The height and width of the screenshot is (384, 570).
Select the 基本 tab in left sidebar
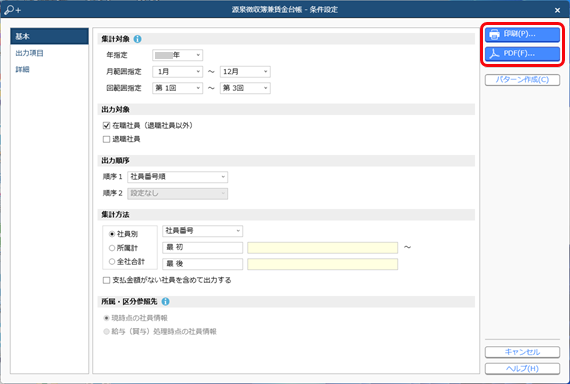(49, 36)
